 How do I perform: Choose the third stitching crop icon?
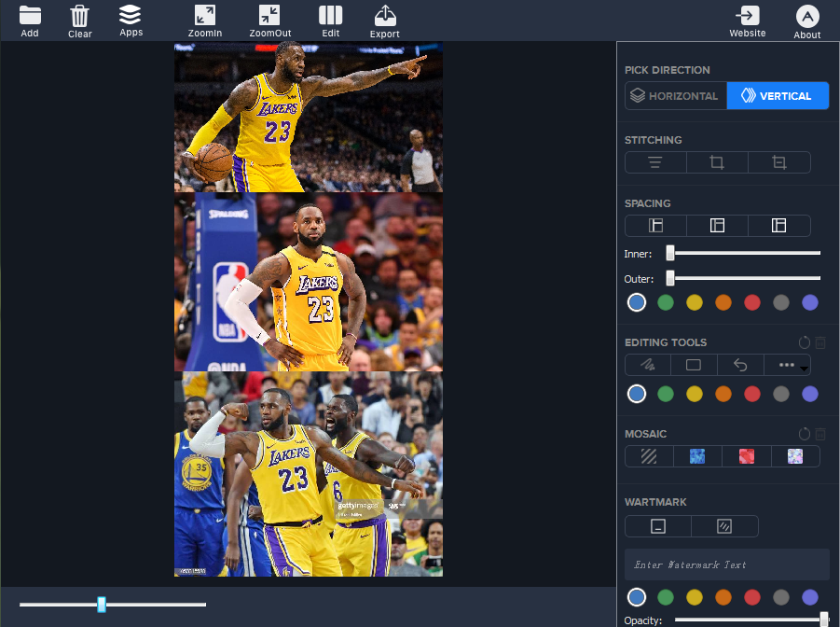[778, 162]
